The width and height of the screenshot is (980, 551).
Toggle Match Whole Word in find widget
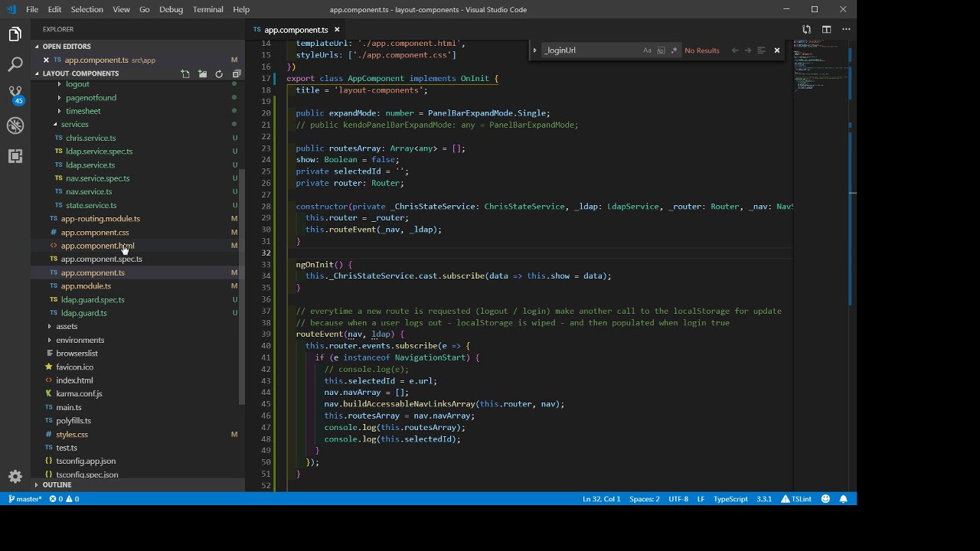click(x=661, y=51)
